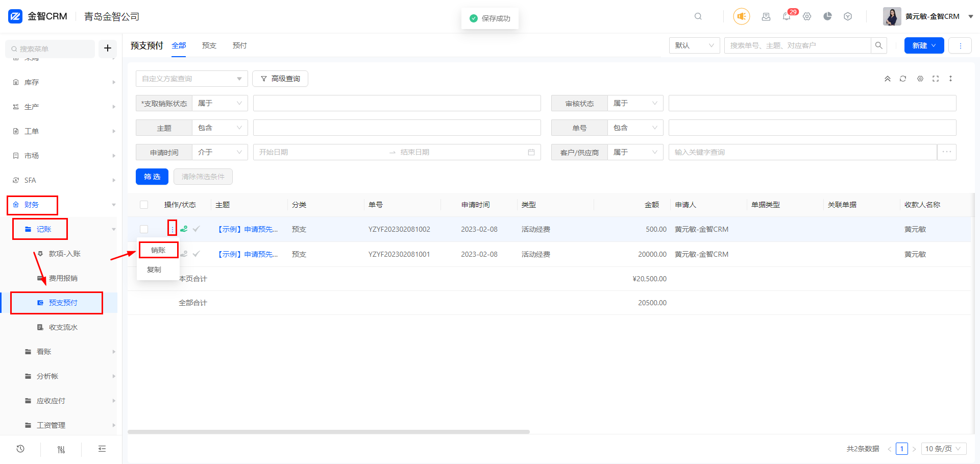This screenshot has width=980, height=464.
Task: Click checkmark status icon in row YZYF202302081002
Action: click(196, 229)
